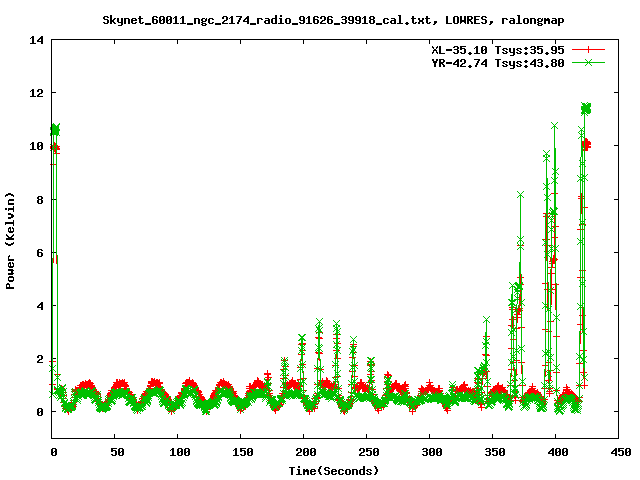Click x-axis tick label 100
This screenshot has height=480, width=640.
tap(180, 452)
